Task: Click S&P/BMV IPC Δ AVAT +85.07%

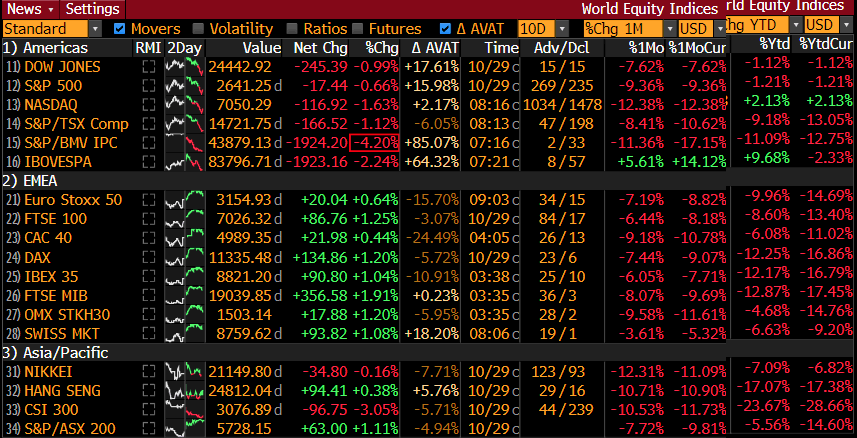Action: 432,143
